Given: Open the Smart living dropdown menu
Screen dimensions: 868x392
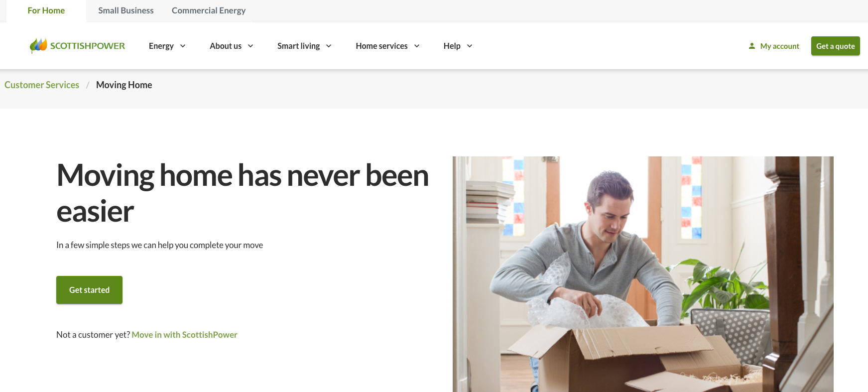Looking at the screenshot, I should tap(304, 46).
